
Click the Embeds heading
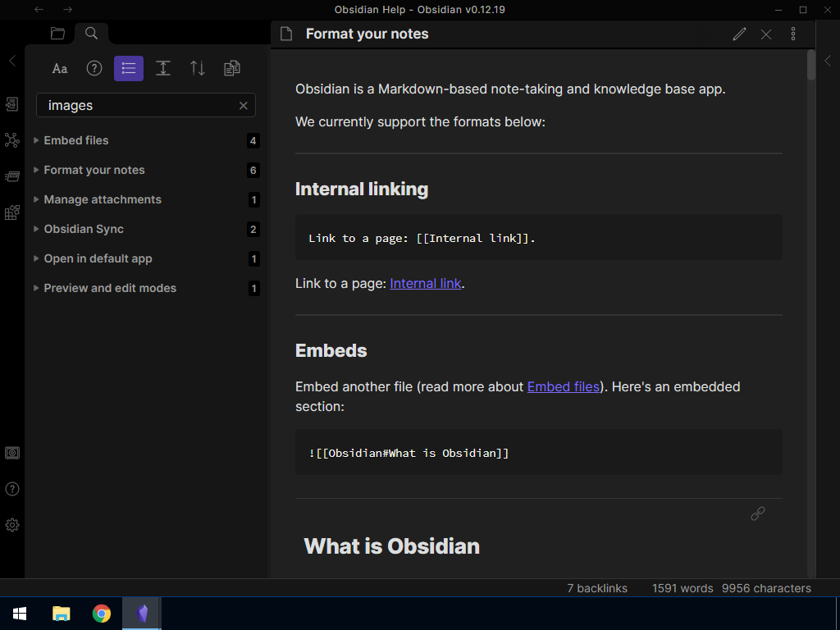pyautogui.click(x=331, y=350)
